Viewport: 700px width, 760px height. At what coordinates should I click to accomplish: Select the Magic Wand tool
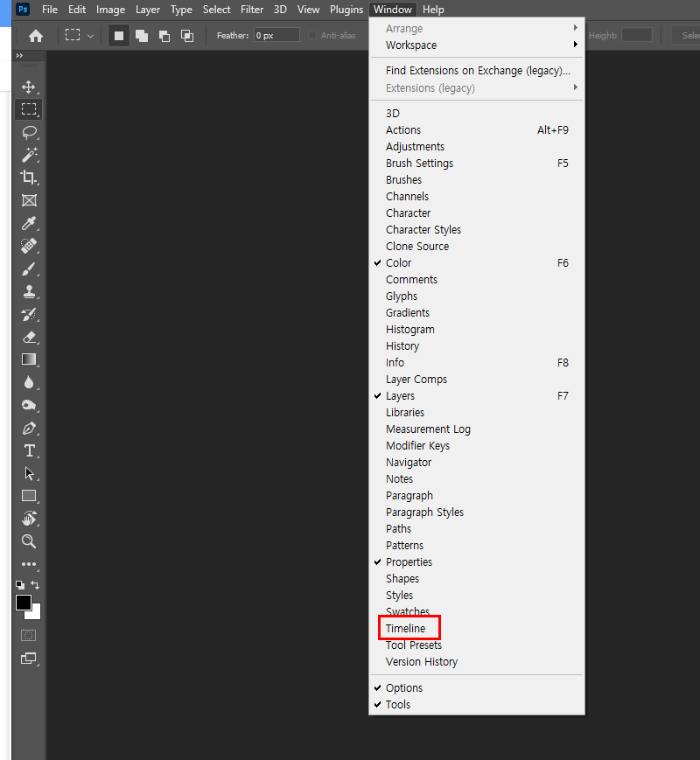click(x=29, y=155)
